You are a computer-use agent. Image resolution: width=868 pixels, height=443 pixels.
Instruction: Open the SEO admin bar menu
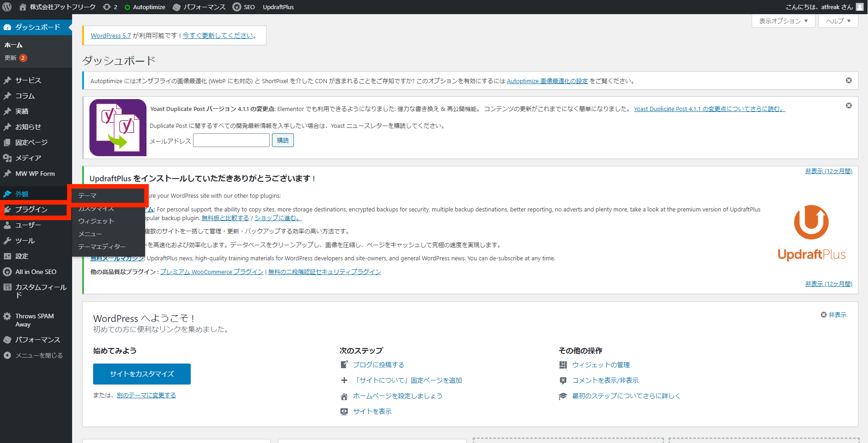pos(244,7)
